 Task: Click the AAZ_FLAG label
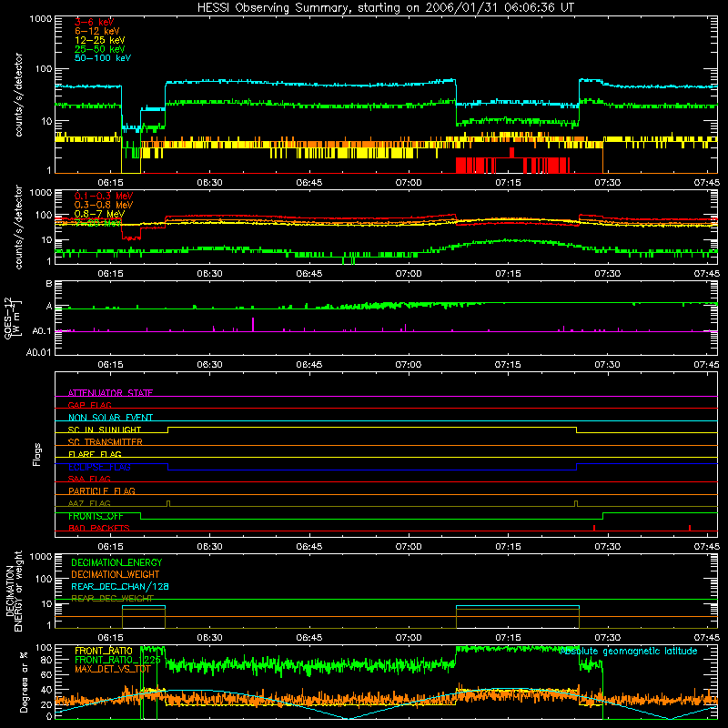89,503
